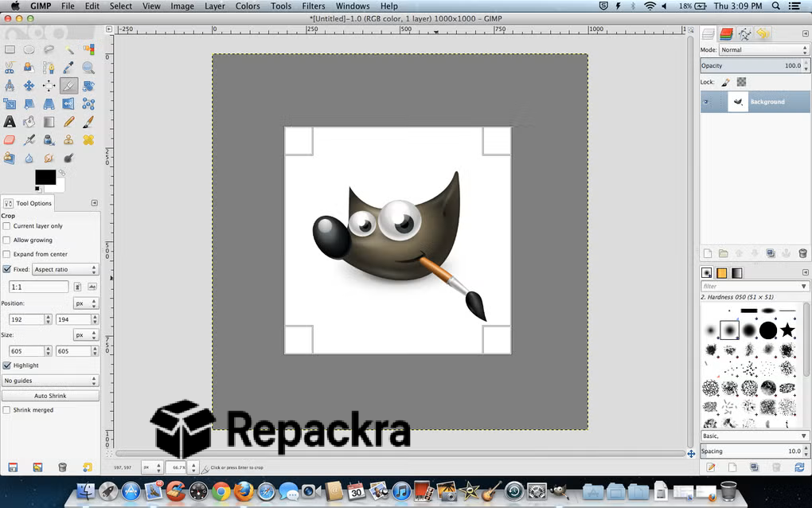The height and width of the screenshot is (508, 812).
Task: Select the Blend gradient tool
Action: [x=49, y=122]
